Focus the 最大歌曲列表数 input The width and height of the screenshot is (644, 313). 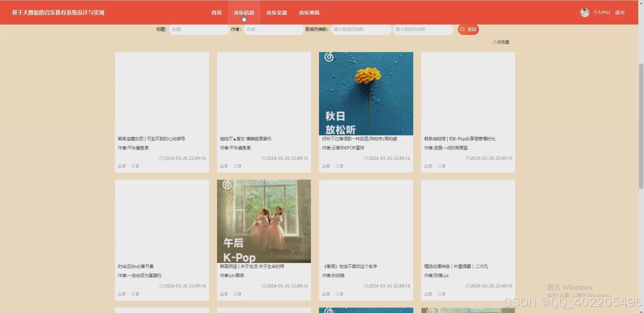pyautogui.click(x=423, y=29)
